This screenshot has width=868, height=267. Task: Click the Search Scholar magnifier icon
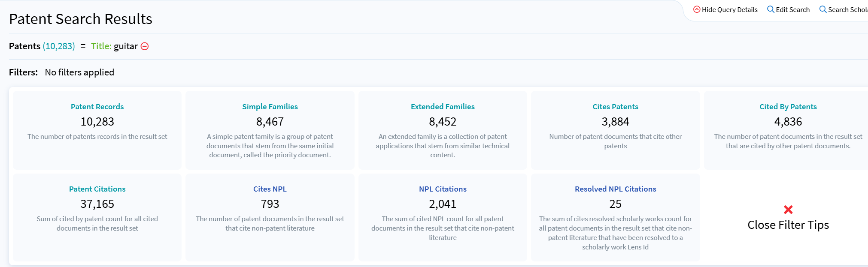(x=823, y=9)
